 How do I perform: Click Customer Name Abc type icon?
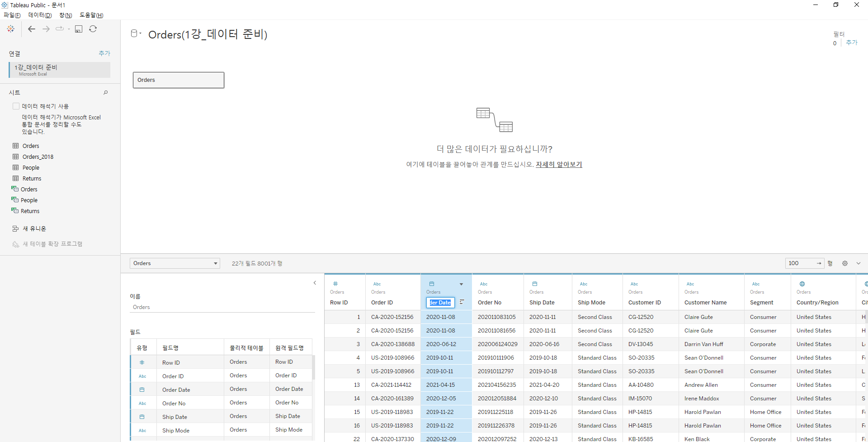690,284
